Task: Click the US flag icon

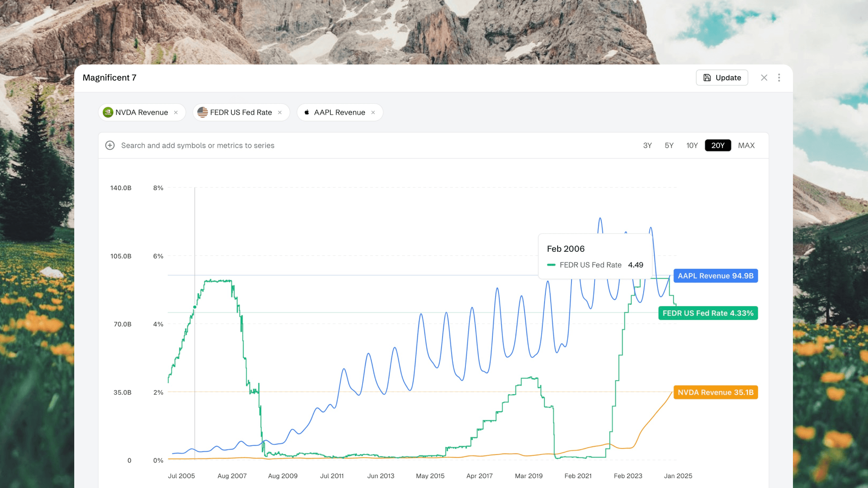Action: [203, 112]
